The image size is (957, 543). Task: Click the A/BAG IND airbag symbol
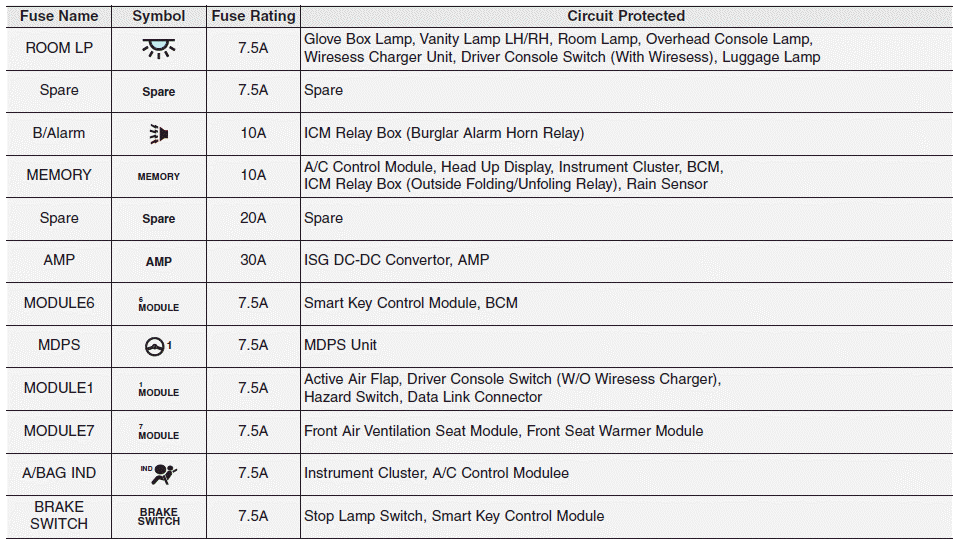pyautogui.click(x=158, y=473)
